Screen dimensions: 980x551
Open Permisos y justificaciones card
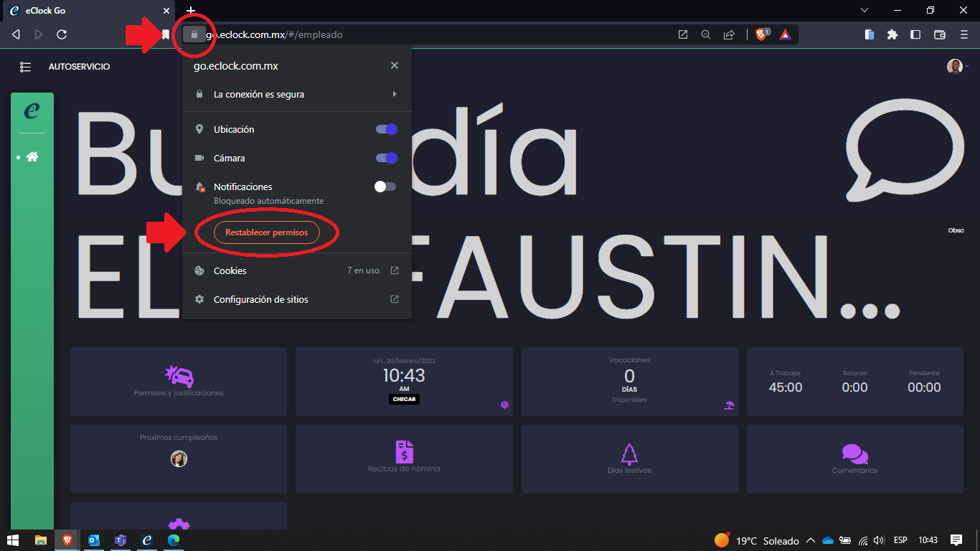click(179, 381)
